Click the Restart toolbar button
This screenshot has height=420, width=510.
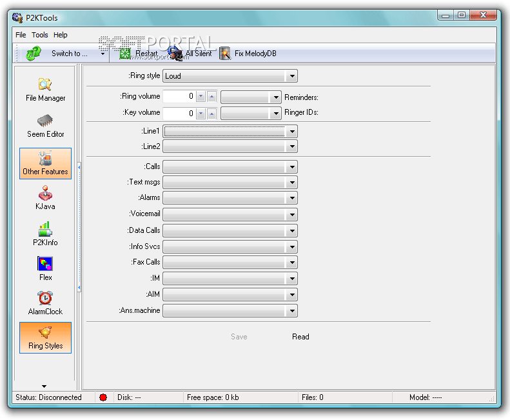138,54
